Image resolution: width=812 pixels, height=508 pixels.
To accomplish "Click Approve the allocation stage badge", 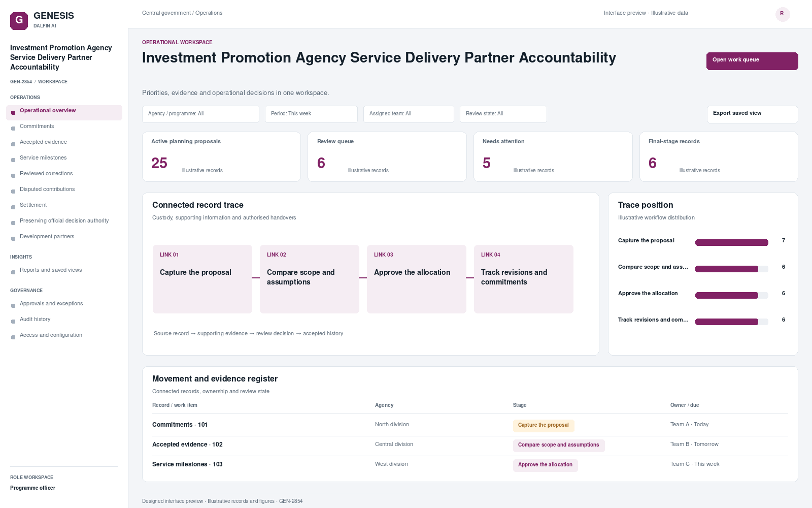I will pyautogui.click(x=545, y=465).
